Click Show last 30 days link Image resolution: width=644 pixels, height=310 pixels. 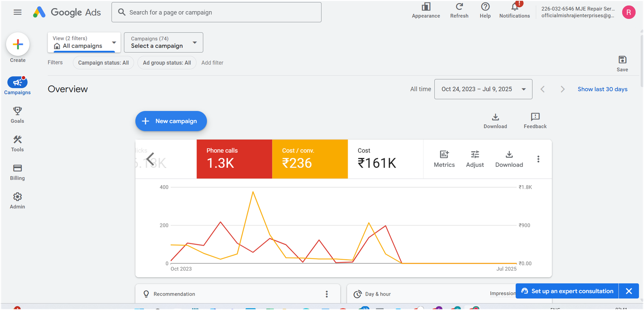603,89
